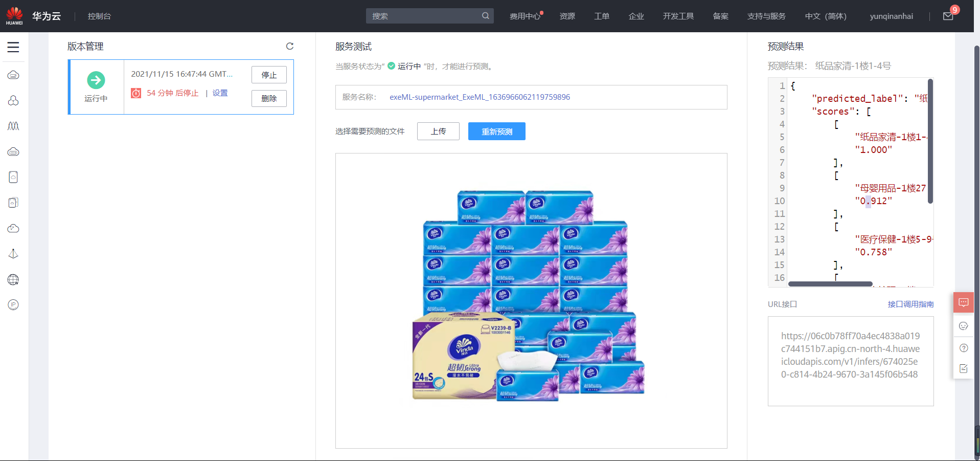Open the mail notifications icon
The width and height of the screenshot is (980, 461).
948,16
